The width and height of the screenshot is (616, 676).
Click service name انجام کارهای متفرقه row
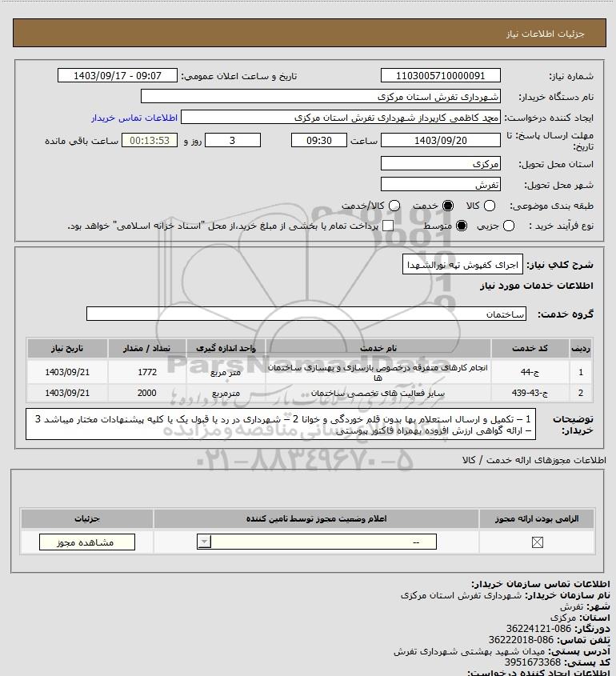click(378, 372)
